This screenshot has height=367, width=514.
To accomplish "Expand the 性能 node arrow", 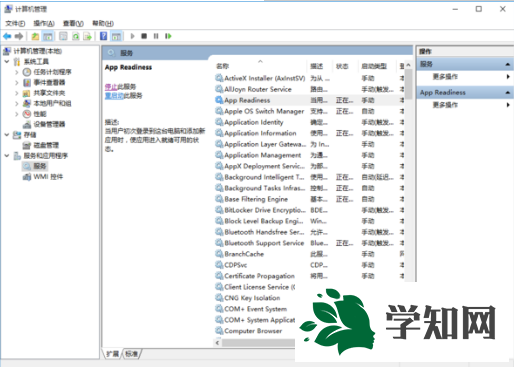I will (17, 114).
